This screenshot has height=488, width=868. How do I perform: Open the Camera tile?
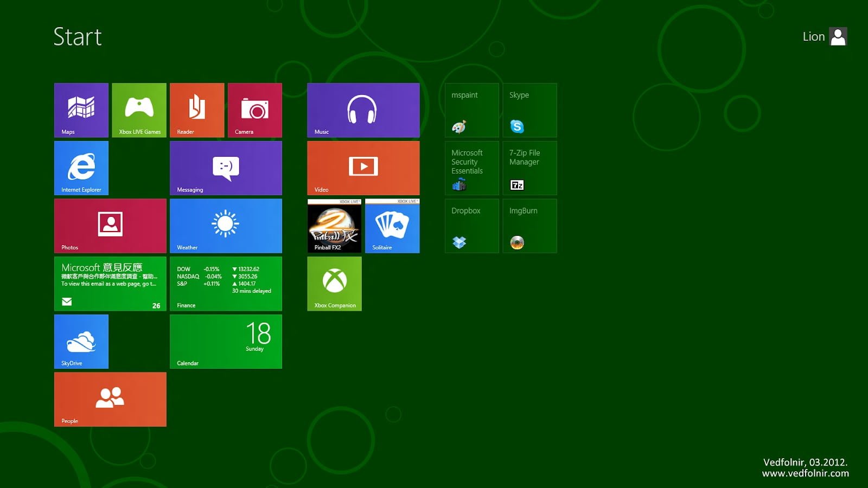pos(255,110)
